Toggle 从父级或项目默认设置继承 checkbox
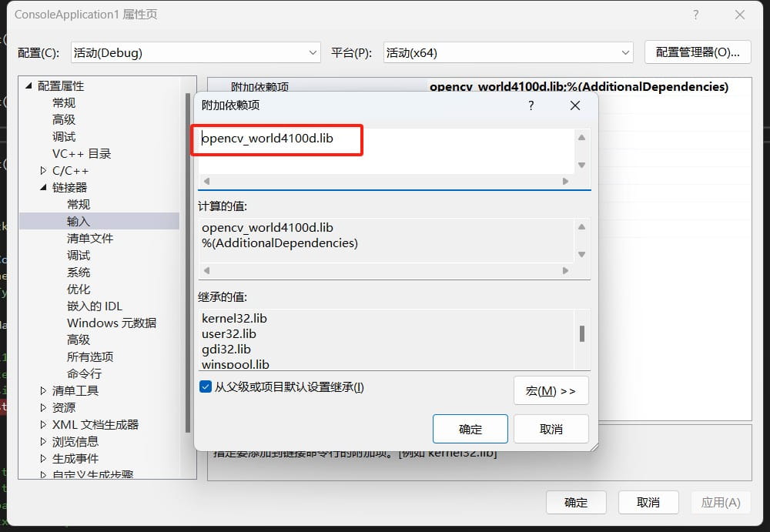The image size is (770, 532). [206, 386]
